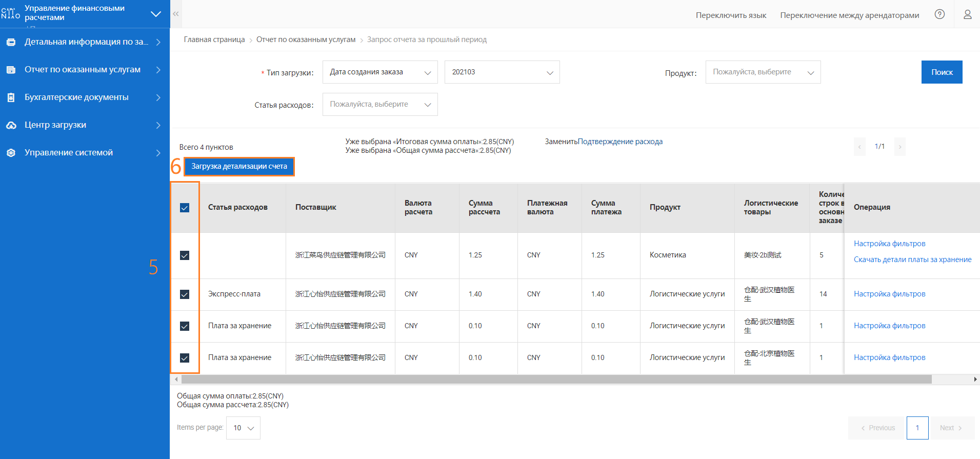Open the Статья расходов dropdown

[x=380, y=105]
